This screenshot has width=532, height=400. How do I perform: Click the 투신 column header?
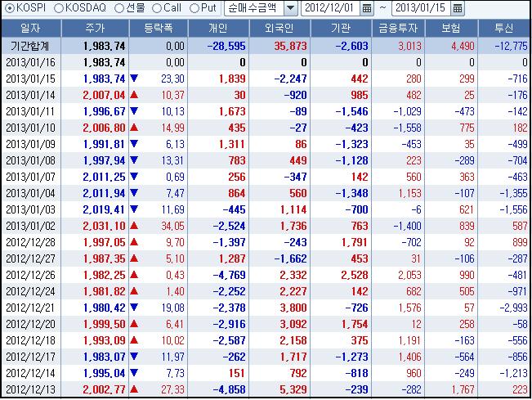point(504,28)
